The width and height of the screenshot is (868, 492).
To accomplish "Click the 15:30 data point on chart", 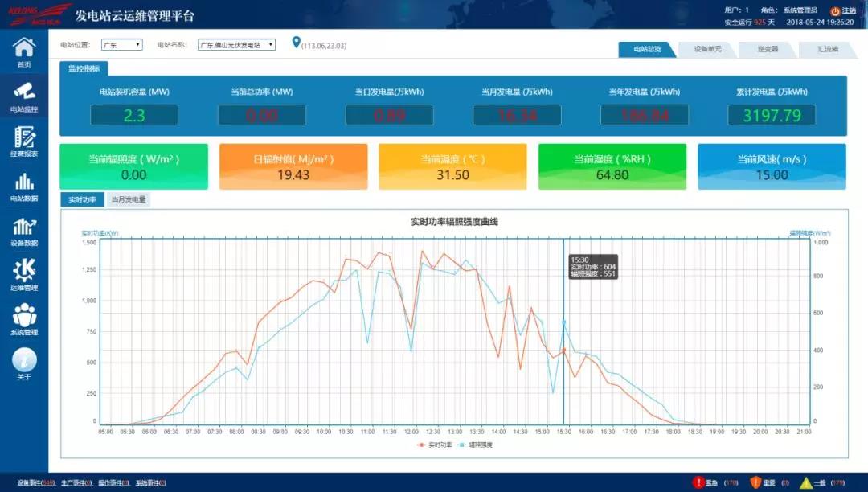I will 563,350.
